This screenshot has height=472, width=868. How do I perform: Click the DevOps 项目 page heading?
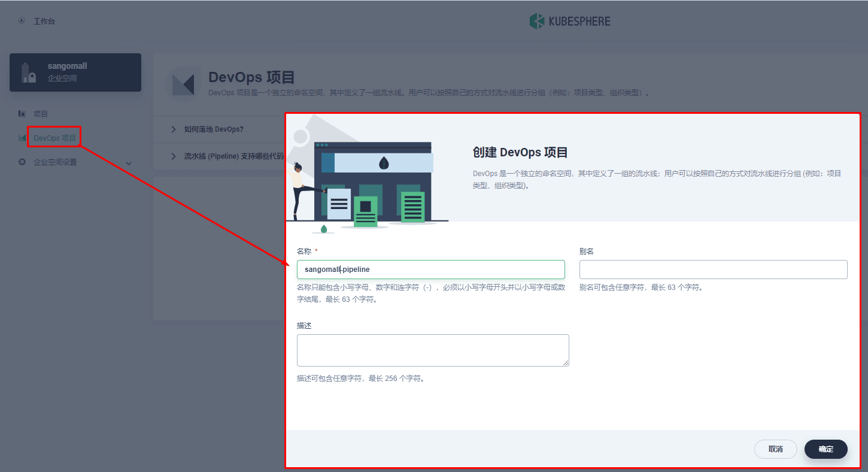pyautogui.click(x=252, y=77)
